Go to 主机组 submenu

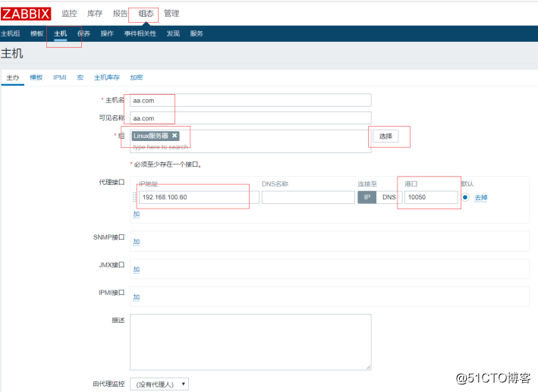11,33
